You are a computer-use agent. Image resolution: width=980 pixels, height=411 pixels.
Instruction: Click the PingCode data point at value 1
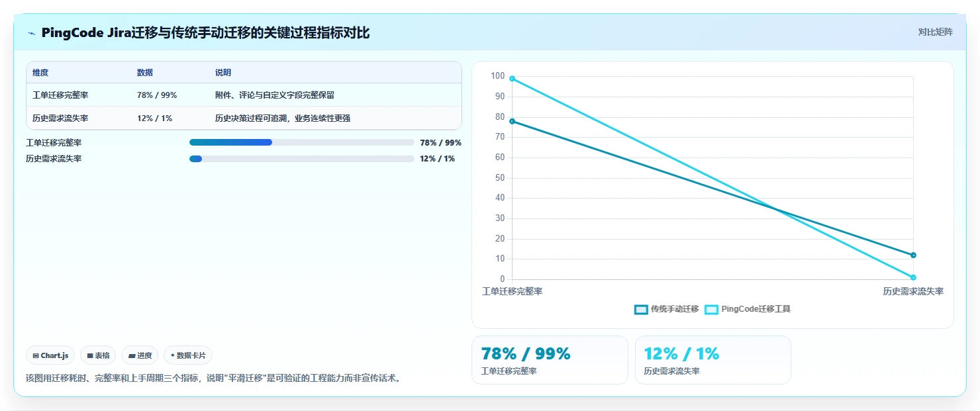click(x=913, y=277)
